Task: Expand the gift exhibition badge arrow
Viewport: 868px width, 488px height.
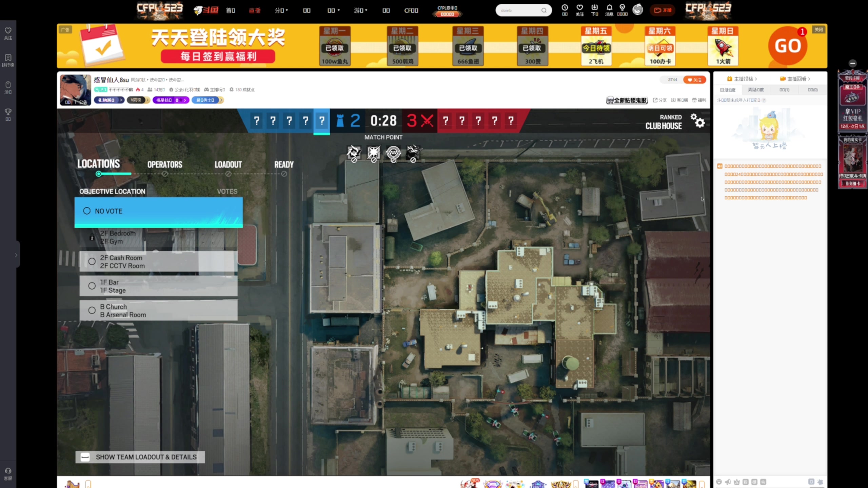Action: coord(121,100)
